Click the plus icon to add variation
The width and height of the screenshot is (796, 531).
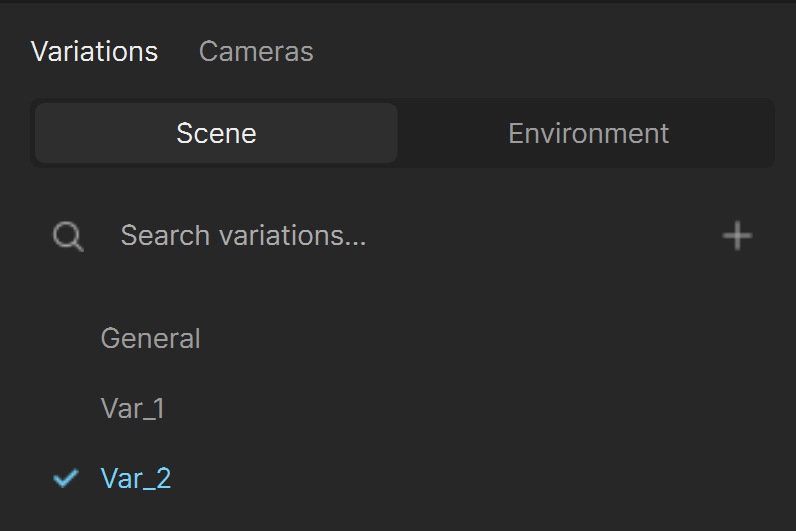(737, 236)
